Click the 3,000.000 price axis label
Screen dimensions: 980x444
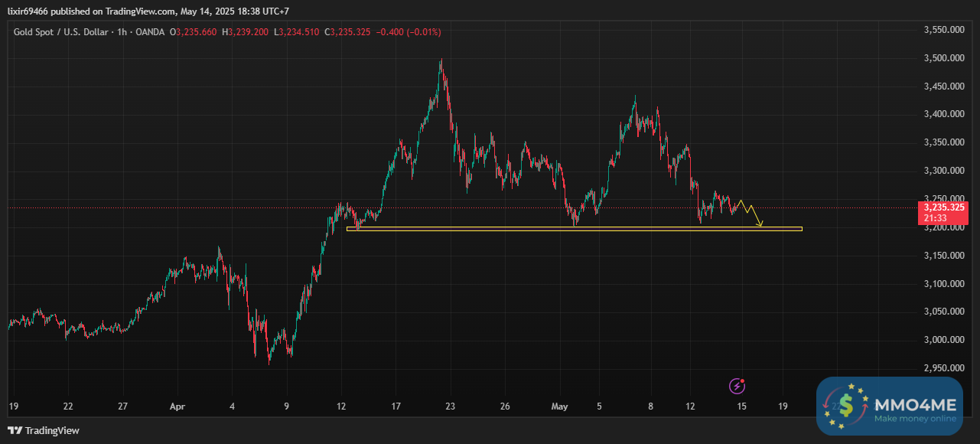pyautogui.click(x=943, y=340)
